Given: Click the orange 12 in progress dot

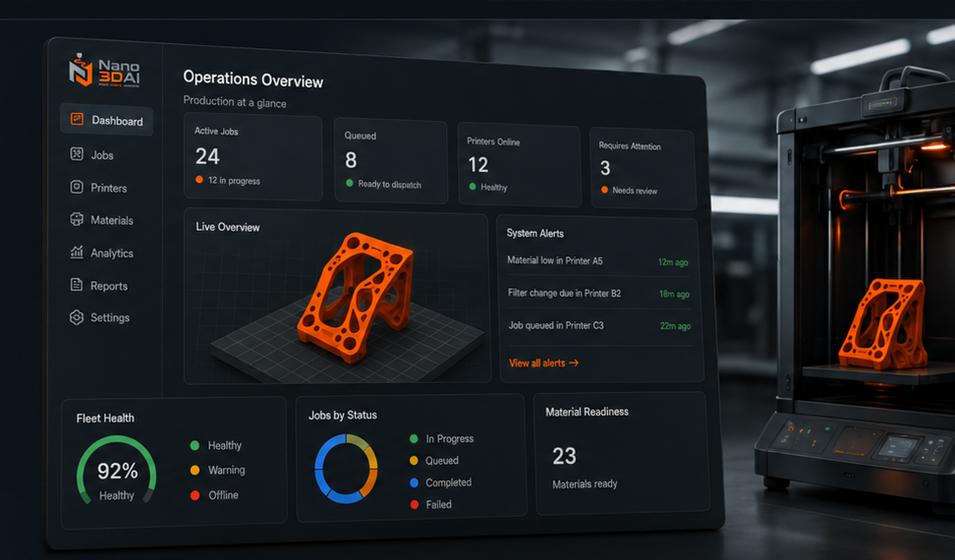Looking at the screenshot, I should pos(199,180).
